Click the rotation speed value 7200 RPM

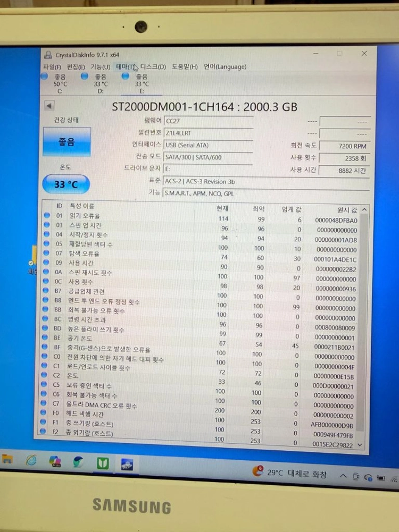pos(344,146)
